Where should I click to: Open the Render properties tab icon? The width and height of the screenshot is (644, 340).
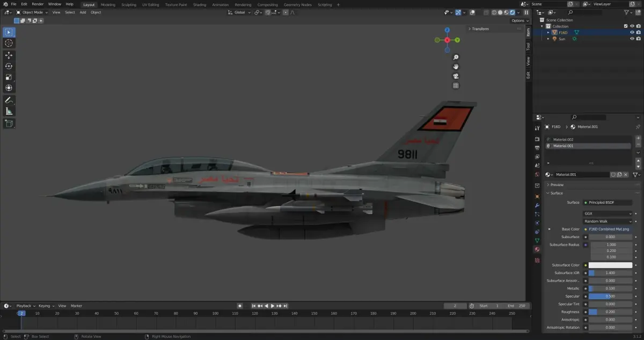coord(537,139)
